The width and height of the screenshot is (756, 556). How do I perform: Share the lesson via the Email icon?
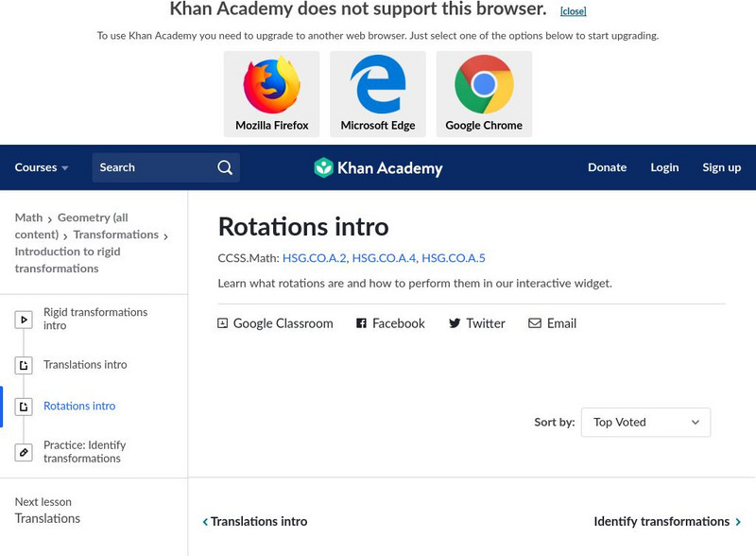(x=535, y=323)
